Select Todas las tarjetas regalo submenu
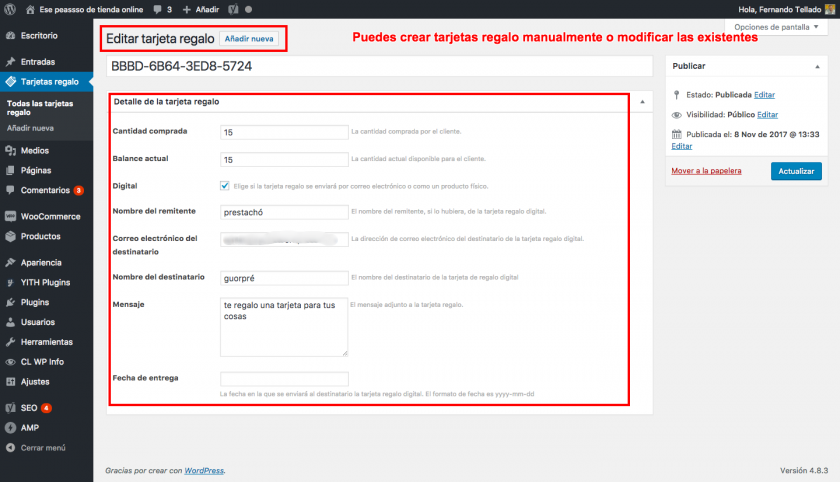Image resolution: width=840 pixels, height=482 pixels. point(42,108)
